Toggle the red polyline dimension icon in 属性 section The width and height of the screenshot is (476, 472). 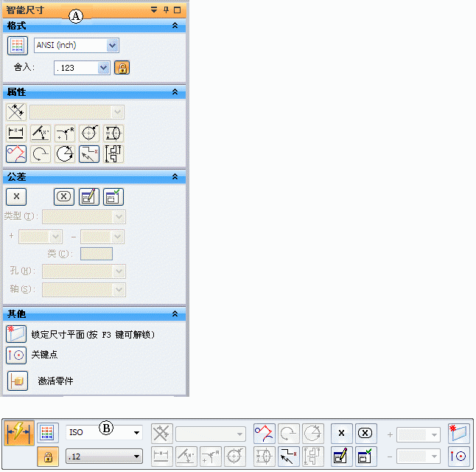tap(15, 153)
